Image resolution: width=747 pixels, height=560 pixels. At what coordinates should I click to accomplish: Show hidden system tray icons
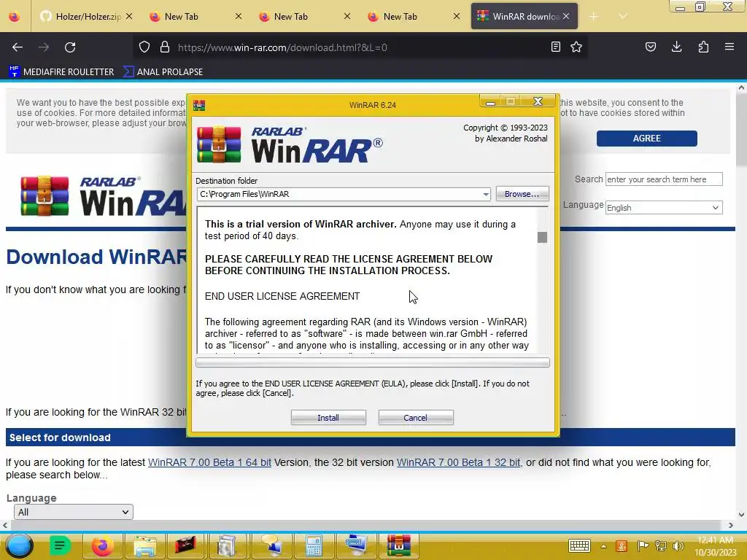coord(603,546)
